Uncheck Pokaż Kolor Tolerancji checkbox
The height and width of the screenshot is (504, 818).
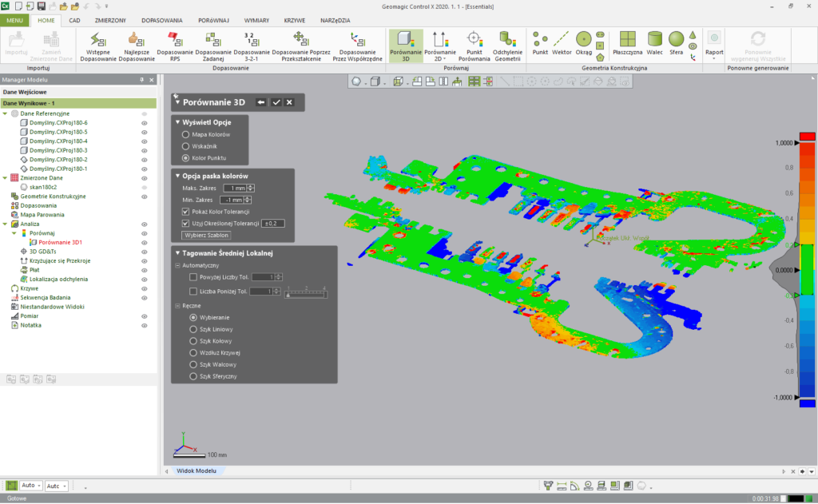click(x=185, y=211)
